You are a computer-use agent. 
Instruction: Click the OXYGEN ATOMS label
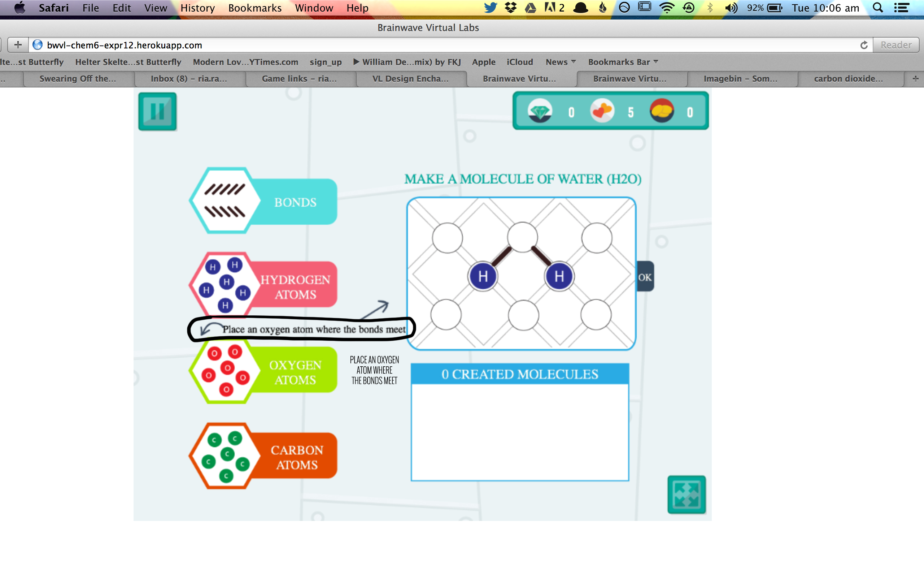(x=295, y=372)
